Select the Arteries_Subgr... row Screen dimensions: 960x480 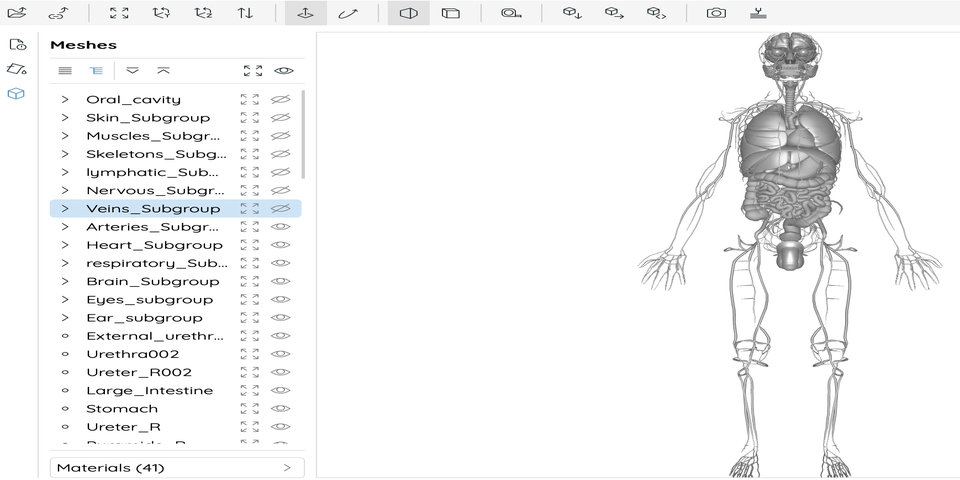point(175,227)
